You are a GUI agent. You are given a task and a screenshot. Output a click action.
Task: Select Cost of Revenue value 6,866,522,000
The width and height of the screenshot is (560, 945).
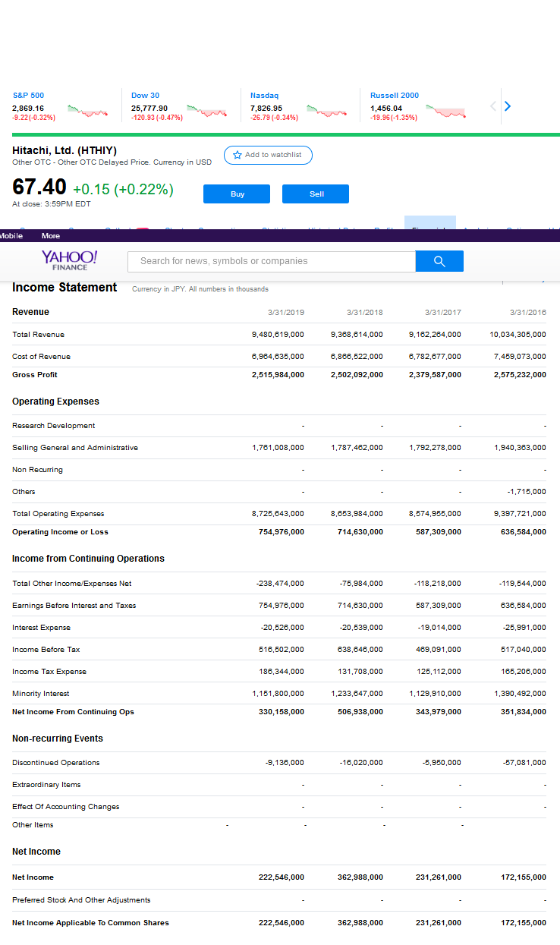(357, 357)
